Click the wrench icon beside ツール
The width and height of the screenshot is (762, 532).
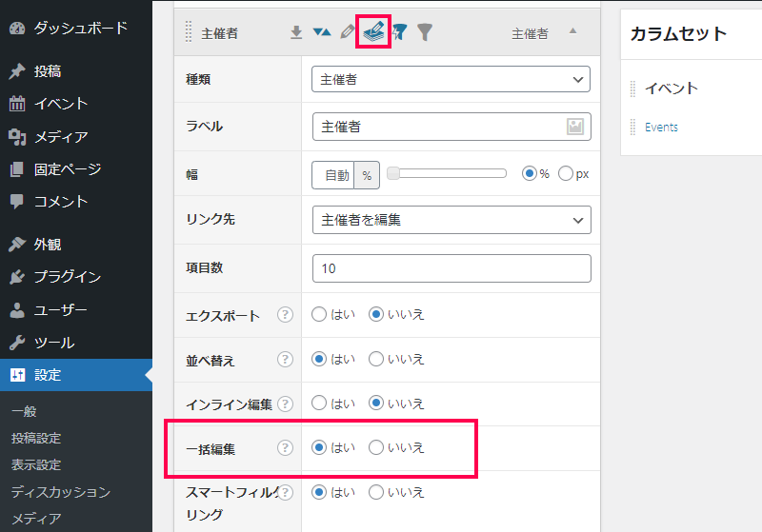[x=17, y=343]
